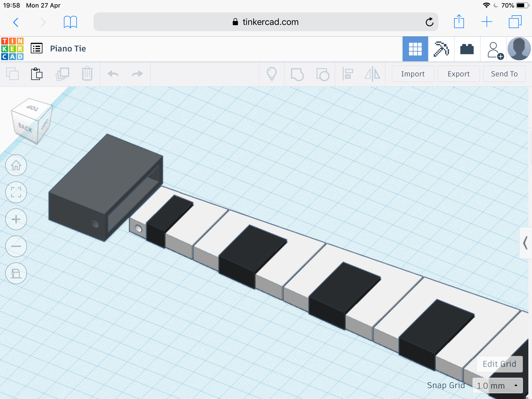Reset to Home view
Viewport: 532px width, 399px height.
(16, 165)
